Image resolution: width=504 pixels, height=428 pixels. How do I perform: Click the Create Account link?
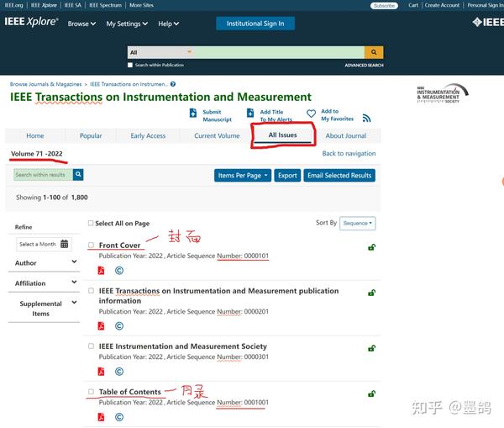(442, 5)
